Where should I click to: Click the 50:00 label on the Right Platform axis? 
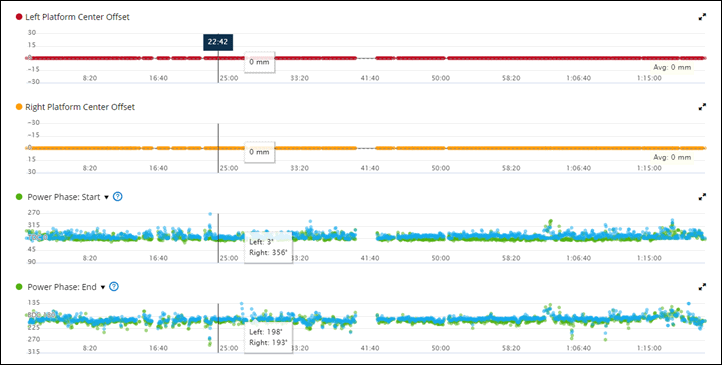(x=441, y=168)
